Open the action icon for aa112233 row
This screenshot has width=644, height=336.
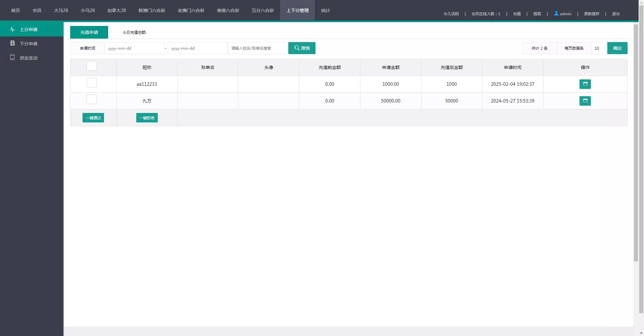(585, 84)
